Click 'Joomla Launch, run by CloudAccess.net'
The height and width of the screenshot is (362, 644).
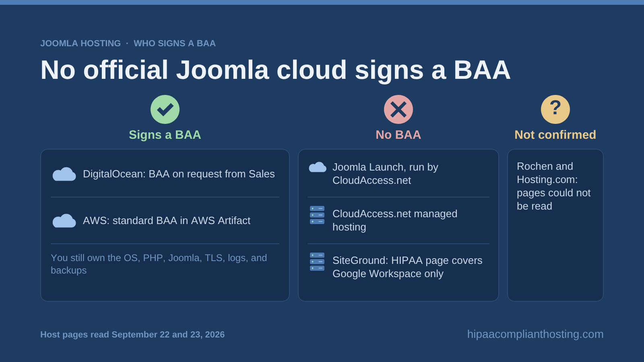(x=385, y=174)
